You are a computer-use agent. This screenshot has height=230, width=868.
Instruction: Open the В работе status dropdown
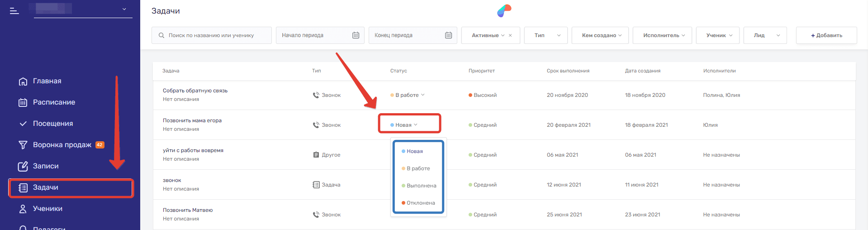pyautogui.click(x=408, y=95)
